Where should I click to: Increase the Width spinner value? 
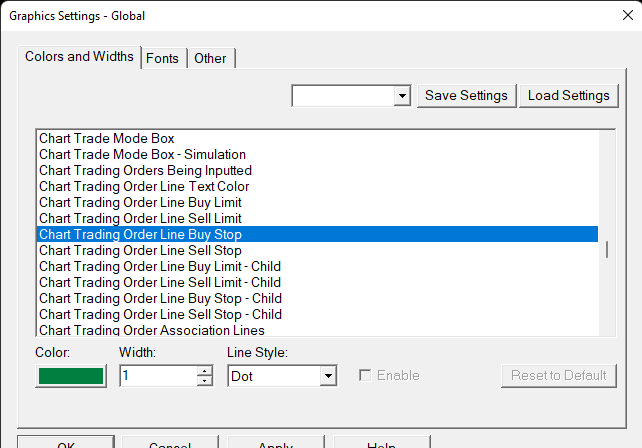click(x=205, y=371)
